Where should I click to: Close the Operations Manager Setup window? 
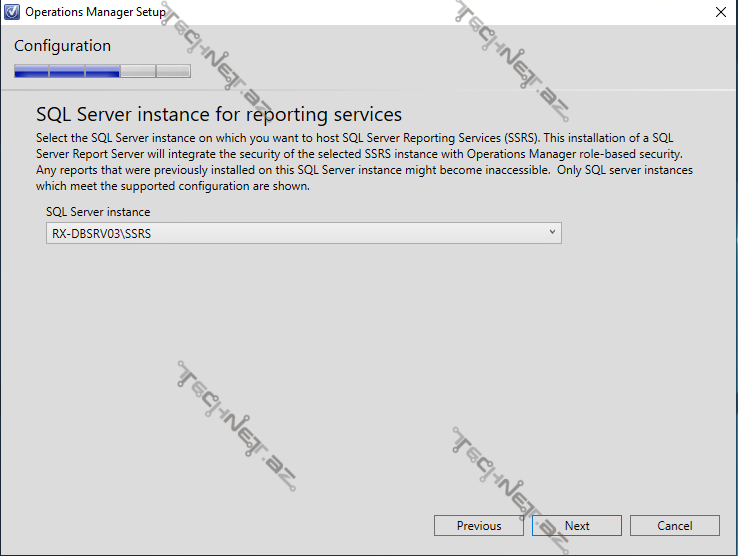coord(720,12)
